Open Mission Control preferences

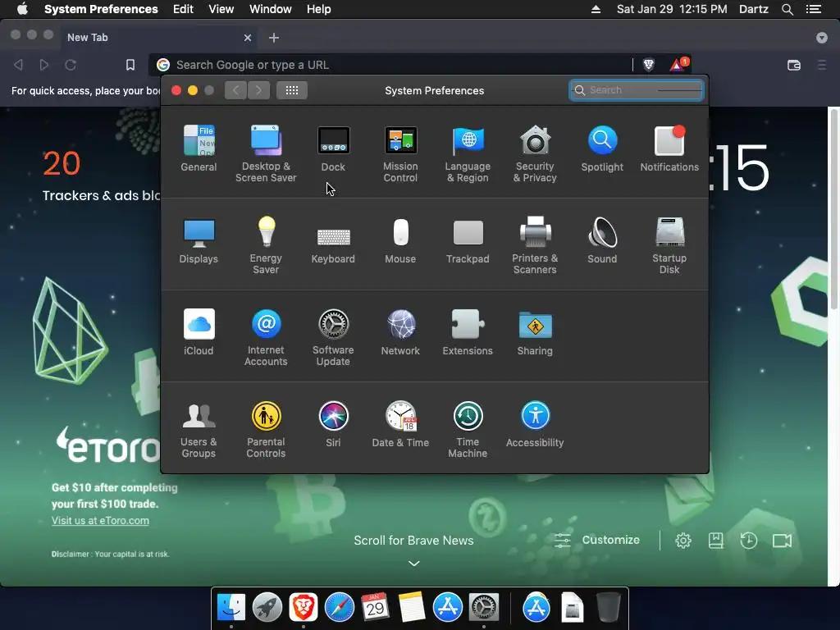tap(400, 153)
